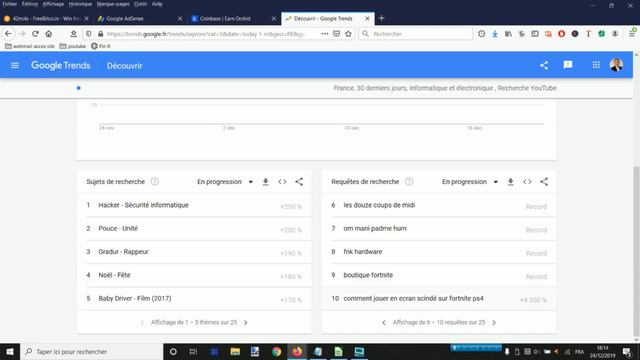Open query om mani padme hum
Viewport: 640px width, 360px height.
[375, 228]
